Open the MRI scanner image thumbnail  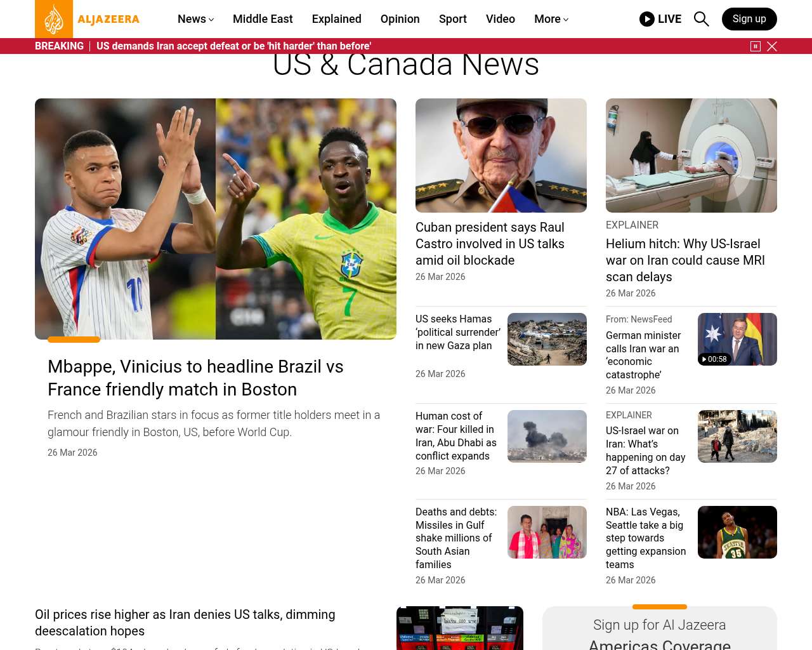tap(691, 156)
